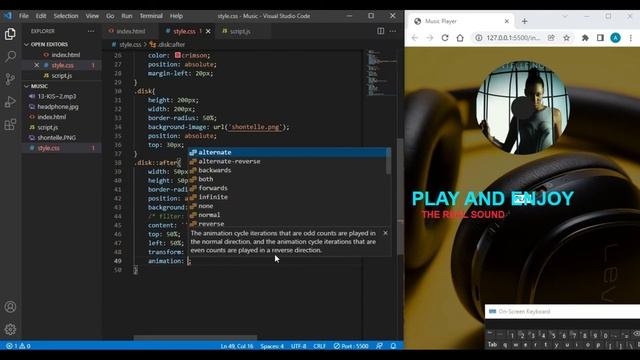Open the Edit menu
Image resolution: width=640 pixels, height=360 pixels.
[41, 16]
